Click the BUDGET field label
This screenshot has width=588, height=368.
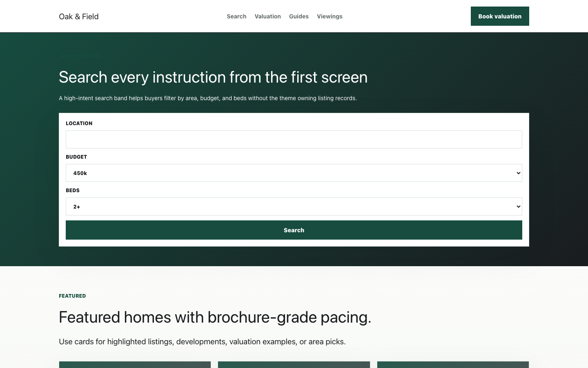tap(76, 157)
